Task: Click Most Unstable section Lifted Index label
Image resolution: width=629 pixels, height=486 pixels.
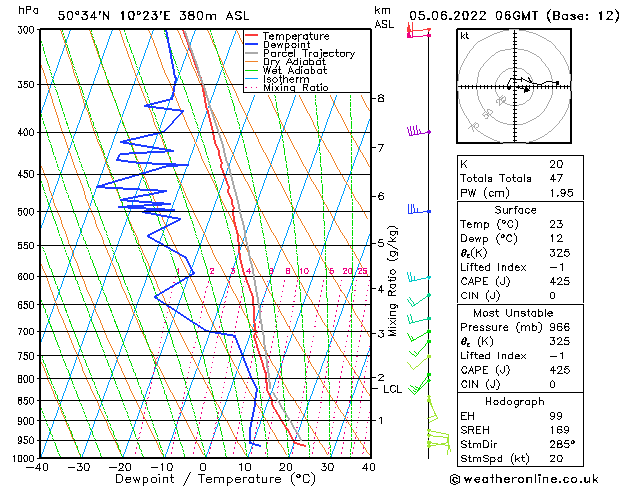Action: click(493, 356)
